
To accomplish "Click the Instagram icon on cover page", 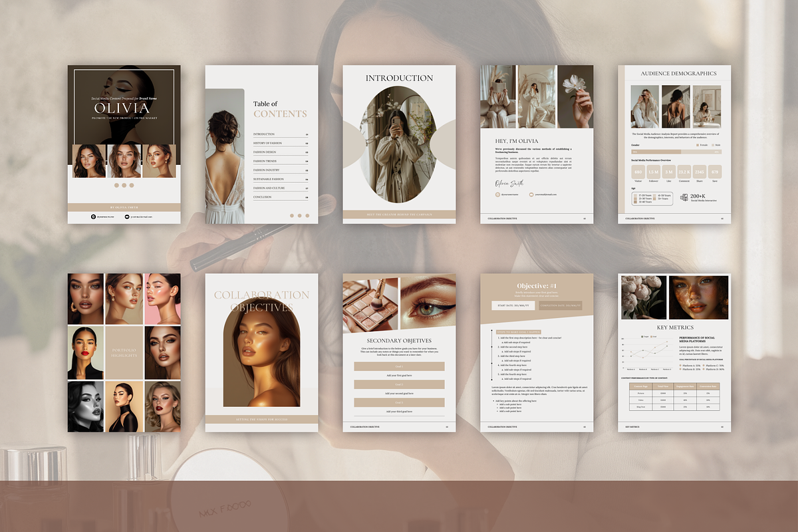I will click(94, 216).
